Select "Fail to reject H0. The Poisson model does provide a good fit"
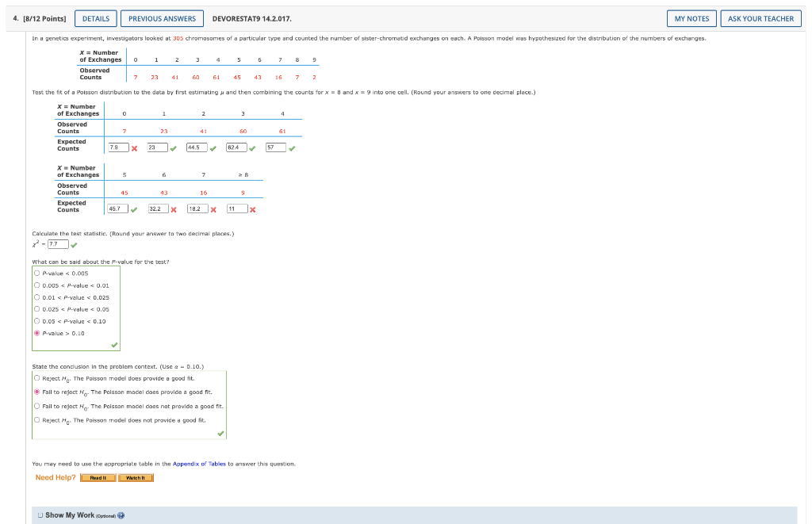The image size is (812, 524). [x=35, y=391]
